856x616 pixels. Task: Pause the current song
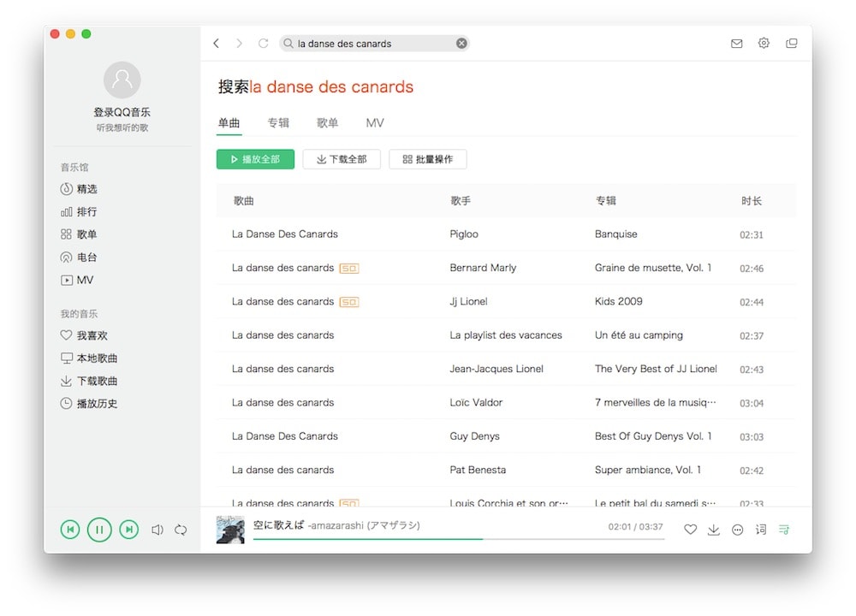(x=99, y=530)
